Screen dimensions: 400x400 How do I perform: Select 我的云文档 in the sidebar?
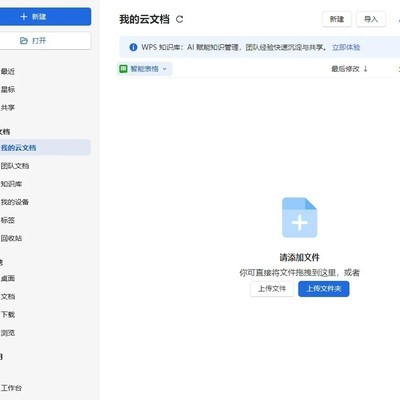pos(45,148)
